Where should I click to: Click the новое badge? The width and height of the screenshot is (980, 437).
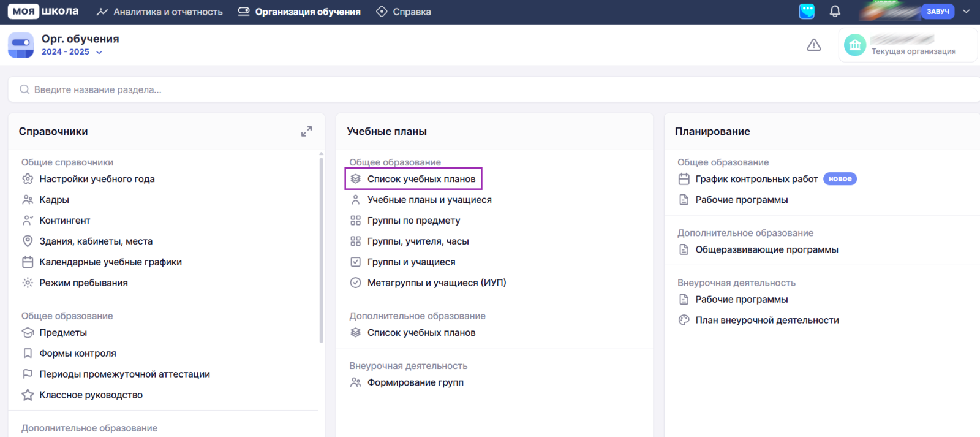(840, 179)
